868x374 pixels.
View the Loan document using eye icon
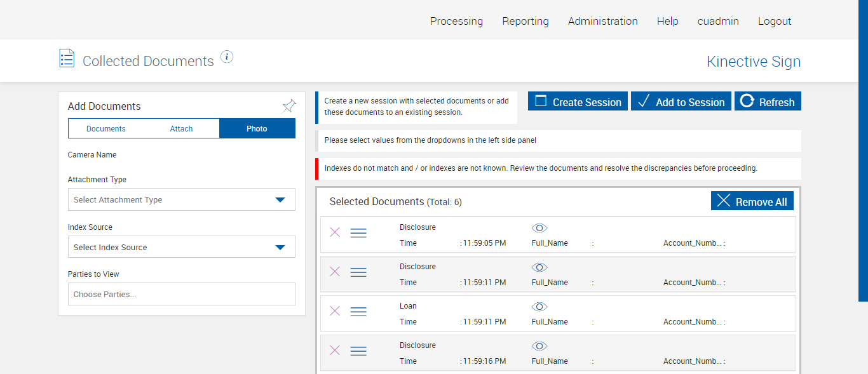click(x=539, y=307)
